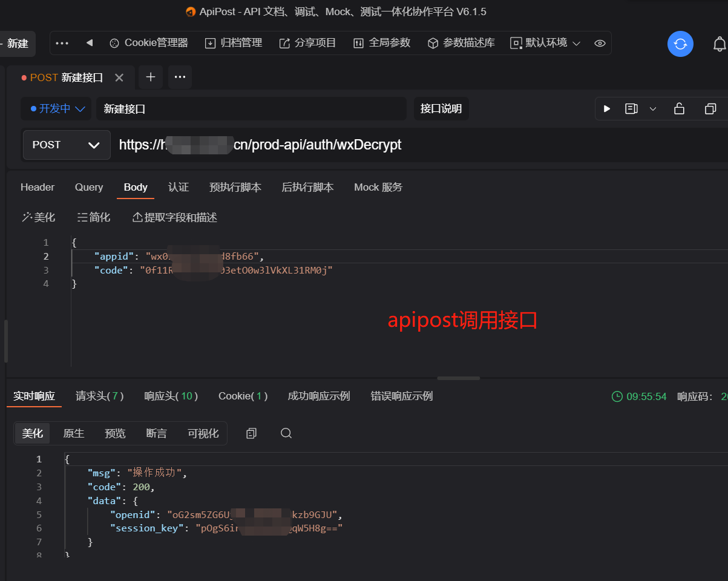
Task: Open the 请求头(7) tab
Action: [100, 396]
